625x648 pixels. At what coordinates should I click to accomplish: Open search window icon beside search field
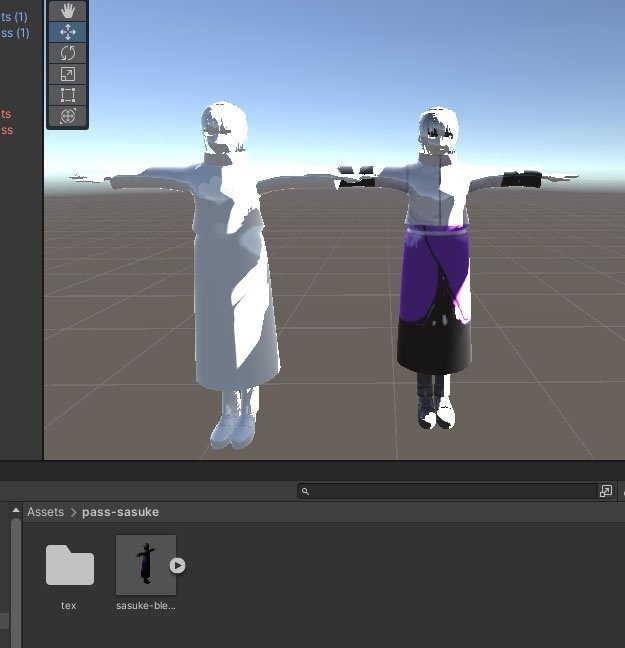click(x=606, y=491)
